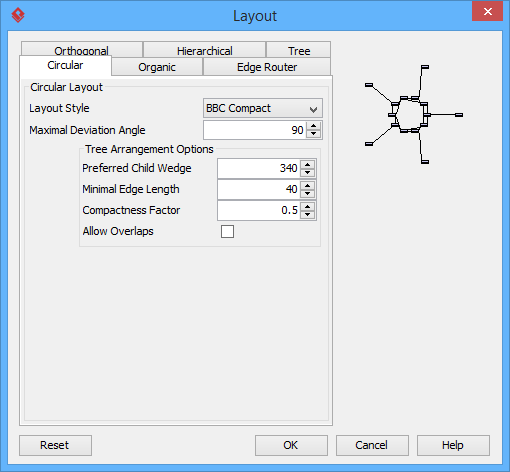Click the Compactness Factor value field
This screenshot has width=510, height=472.
pyautogui.click(x=259, y=210)
